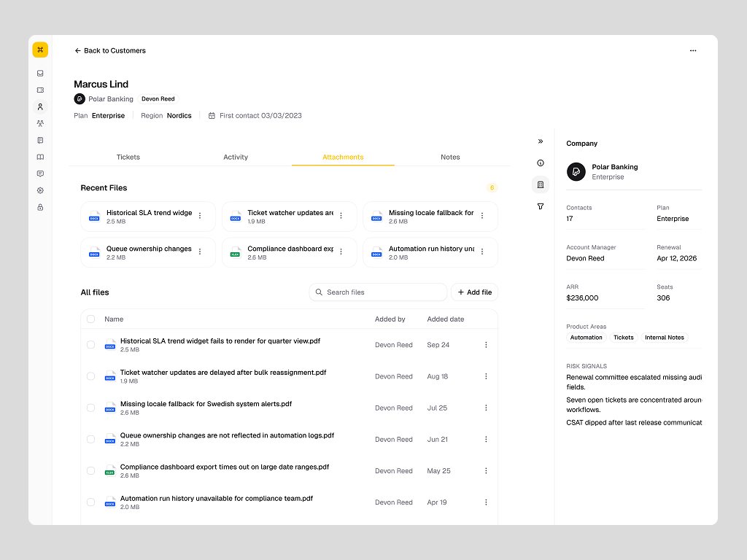The height and width of the screenshot is (560, 747).
Task: Open the chat message icon in sidebar
Action: 40,174
